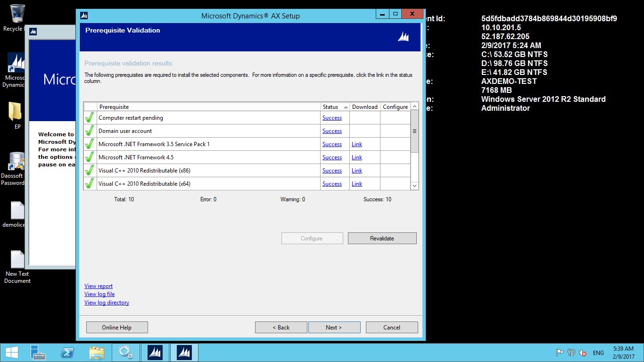Click network status icon in tray
Screen dimensions: 644x362
571,353
